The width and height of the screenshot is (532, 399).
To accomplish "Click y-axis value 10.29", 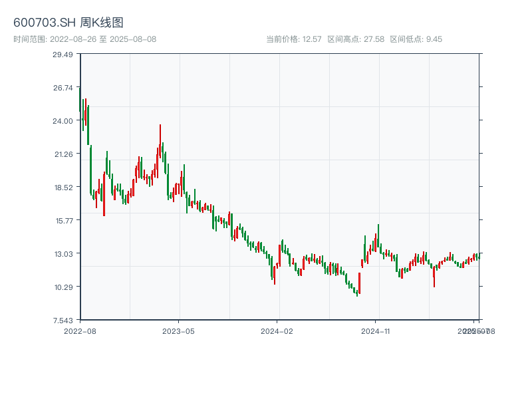I will [63, 287].
